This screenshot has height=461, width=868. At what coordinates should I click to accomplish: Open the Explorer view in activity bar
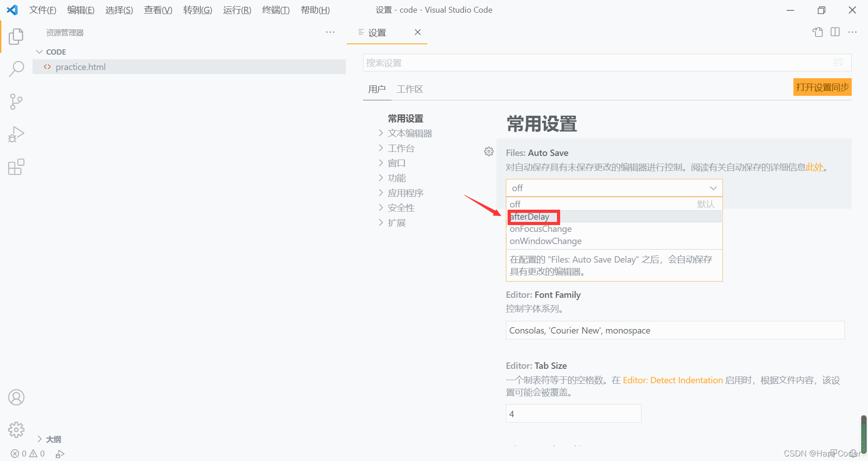[16, 36]
